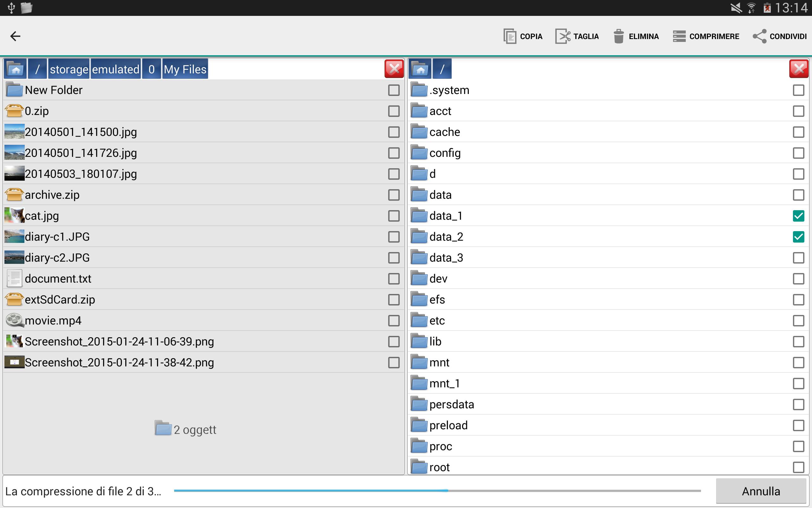Open diary-c1.JPG thumbnail

click(x=14, y=236)
